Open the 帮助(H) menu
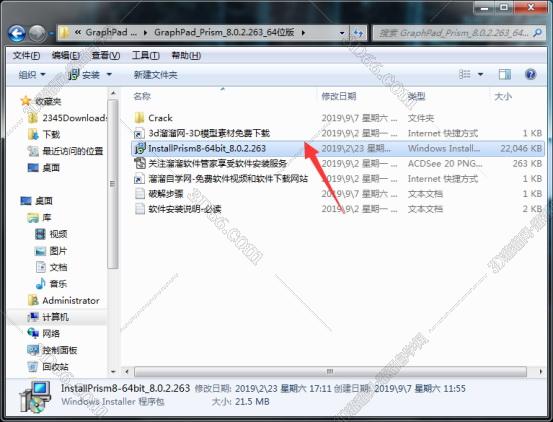This screenshot has width=553, height=422. pos(186,55)
